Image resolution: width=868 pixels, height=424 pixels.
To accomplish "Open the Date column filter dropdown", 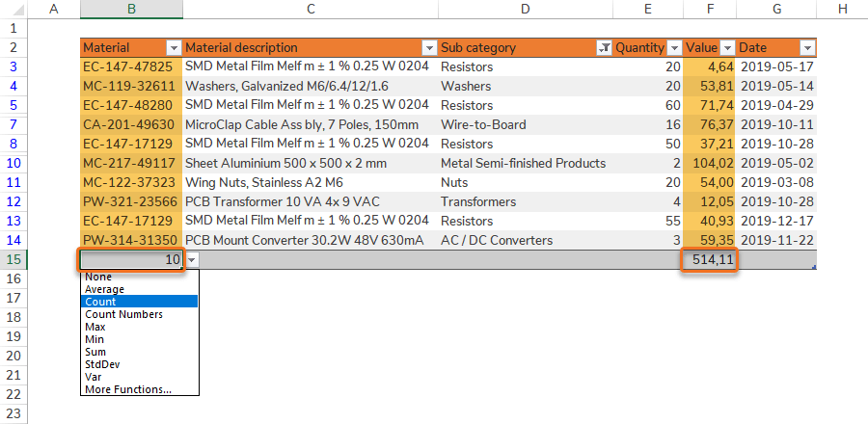I will [807, 48].
